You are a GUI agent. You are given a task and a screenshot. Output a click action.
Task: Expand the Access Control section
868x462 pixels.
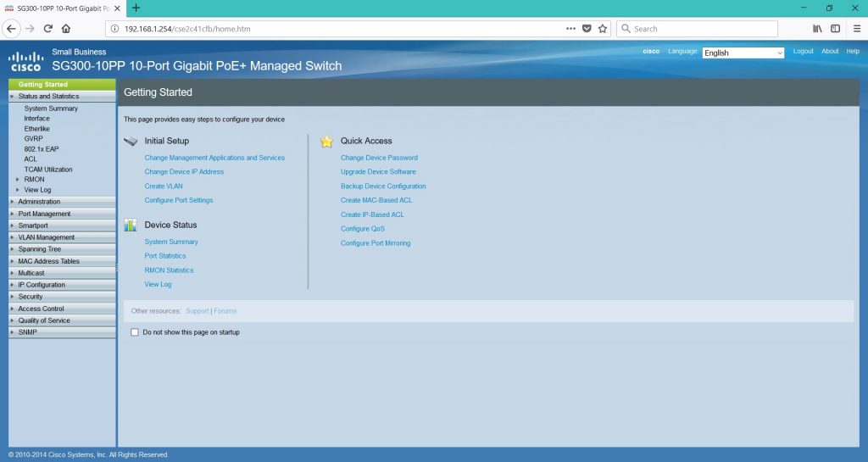(x=62, y=309)
